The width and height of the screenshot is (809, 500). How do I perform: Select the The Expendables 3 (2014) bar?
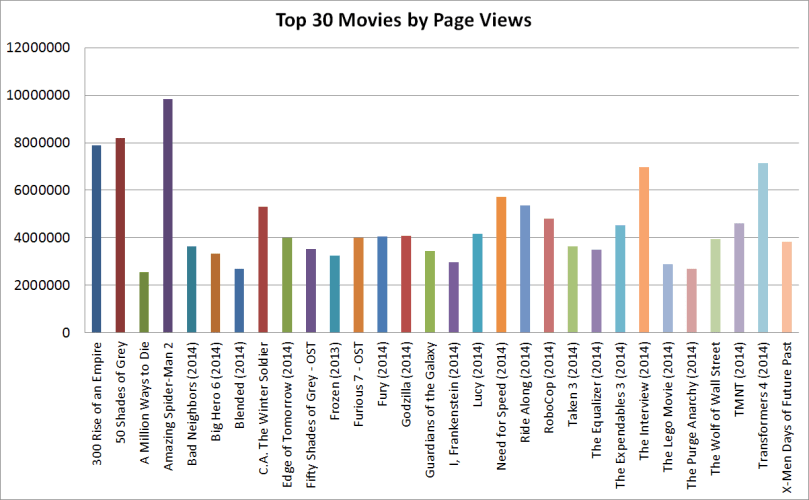620,279
